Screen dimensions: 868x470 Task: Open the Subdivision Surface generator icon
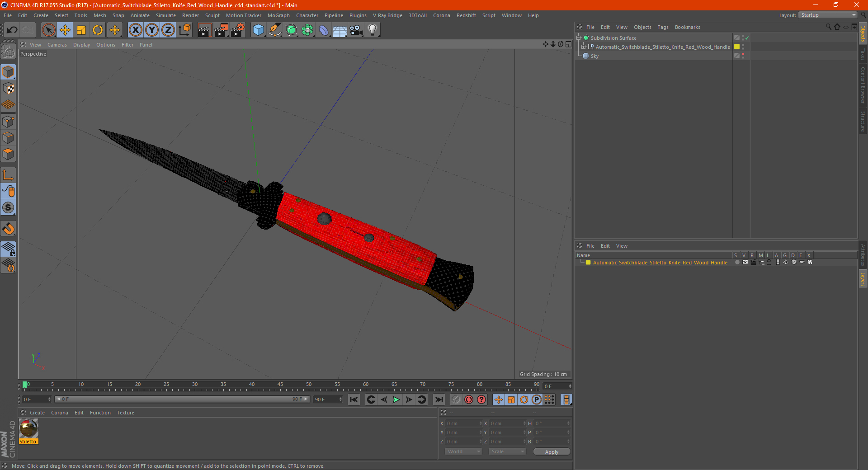click(291, 30)
